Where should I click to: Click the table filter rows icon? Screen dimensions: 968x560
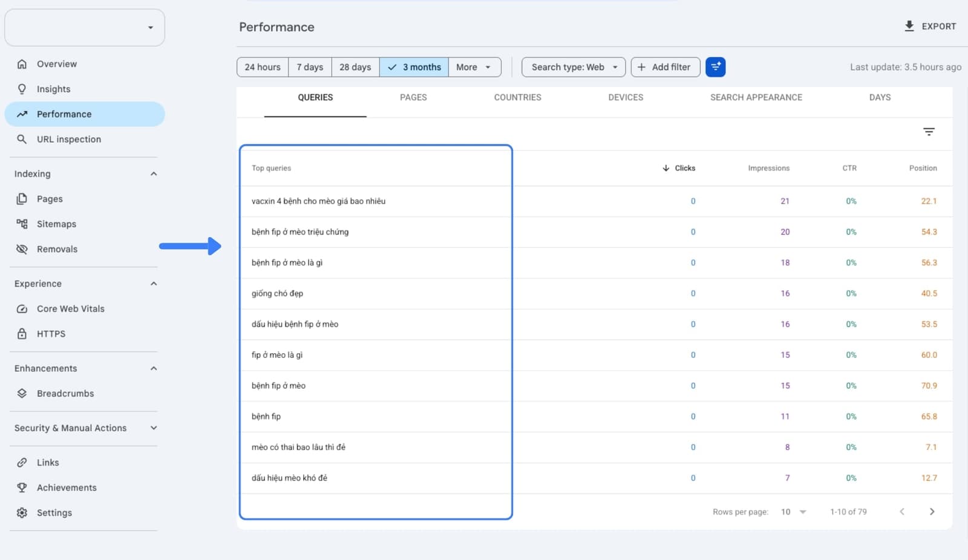(x=929, y=132)
